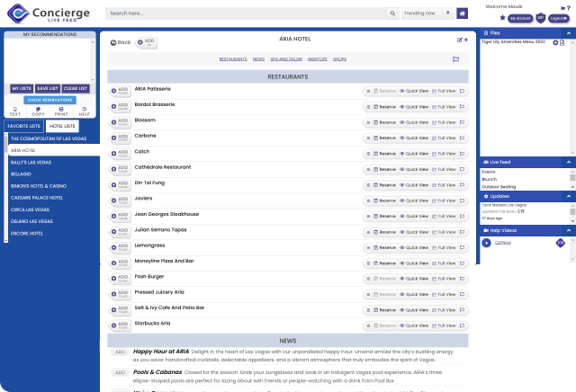This screenshot has height=392, width=576.
Task: Select Caesars Palace Hotel in list
Action: point(37,198)
